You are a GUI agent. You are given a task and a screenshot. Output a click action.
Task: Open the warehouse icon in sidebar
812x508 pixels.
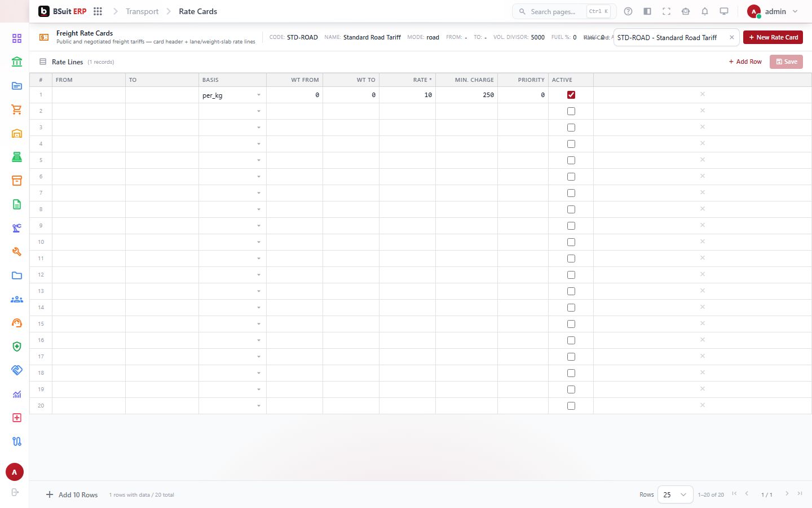[x=17, y=134]
